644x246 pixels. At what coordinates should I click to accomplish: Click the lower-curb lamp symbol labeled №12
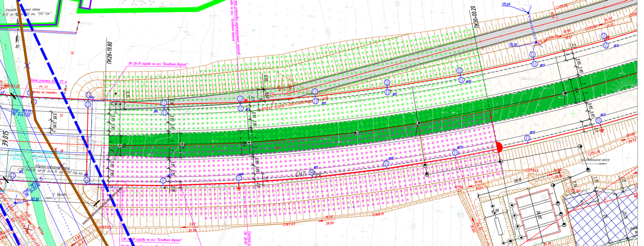pos(527,138)
